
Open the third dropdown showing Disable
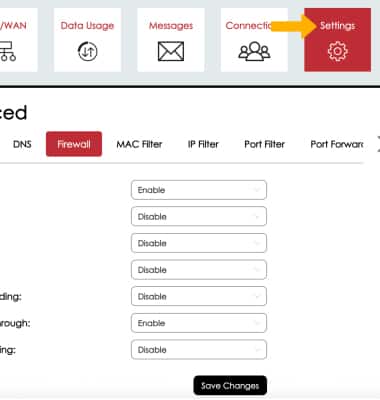pyautogui.click(x=199, y=243)
